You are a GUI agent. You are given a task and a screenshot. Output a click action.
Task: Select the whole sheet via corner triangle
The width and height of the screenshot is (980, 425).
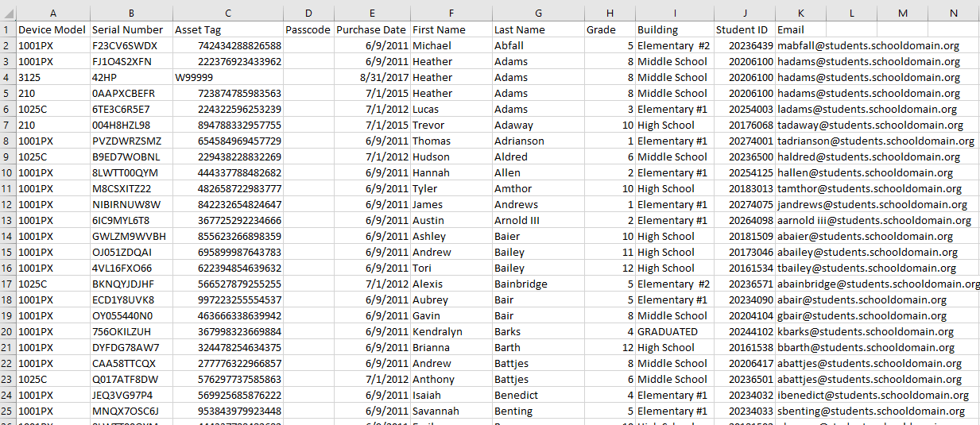pos(8,13)
